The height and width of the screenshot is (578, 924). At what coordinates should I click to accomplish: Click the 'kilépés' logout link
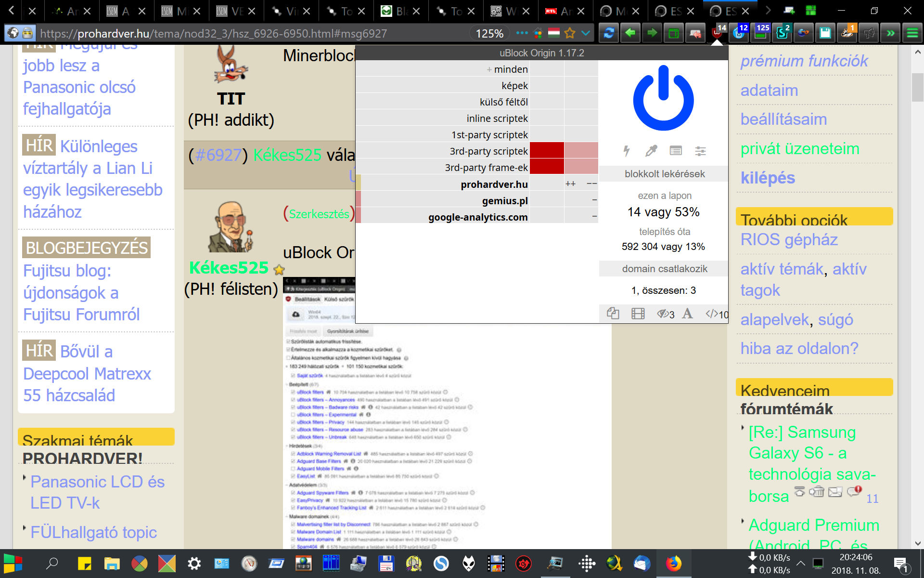[x=768, y=178]
